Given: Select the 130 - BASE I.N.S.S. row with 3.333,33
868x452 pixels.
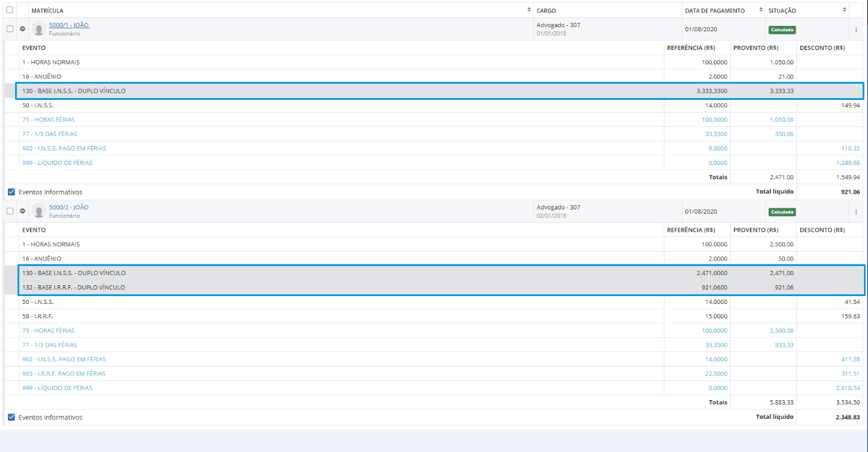Looking at the screenshot, I should click(x=434, y=91).
